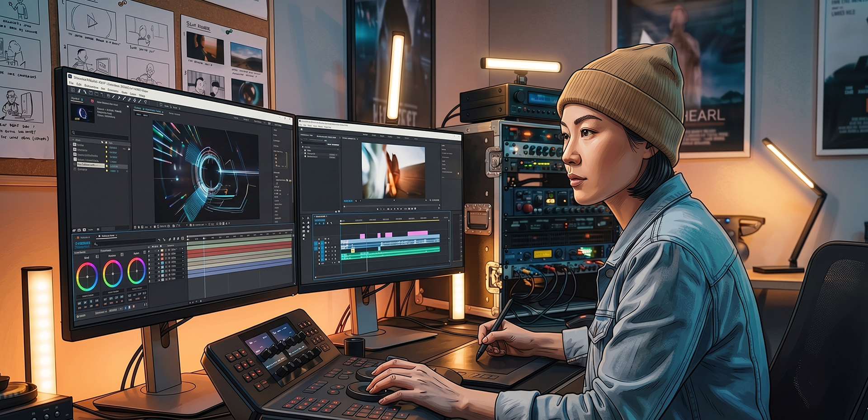The width and height of the screenshot is (868, 420).
Task: Click the magnifier icon in the left project panel
Action: click(74, 133)
